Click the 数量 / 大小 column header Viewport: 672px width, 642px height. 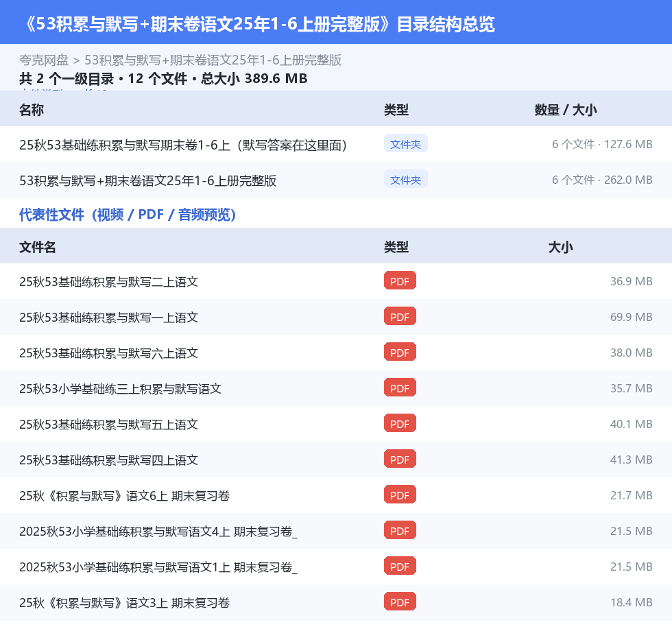pyautogui.click(x=566, y=110)
